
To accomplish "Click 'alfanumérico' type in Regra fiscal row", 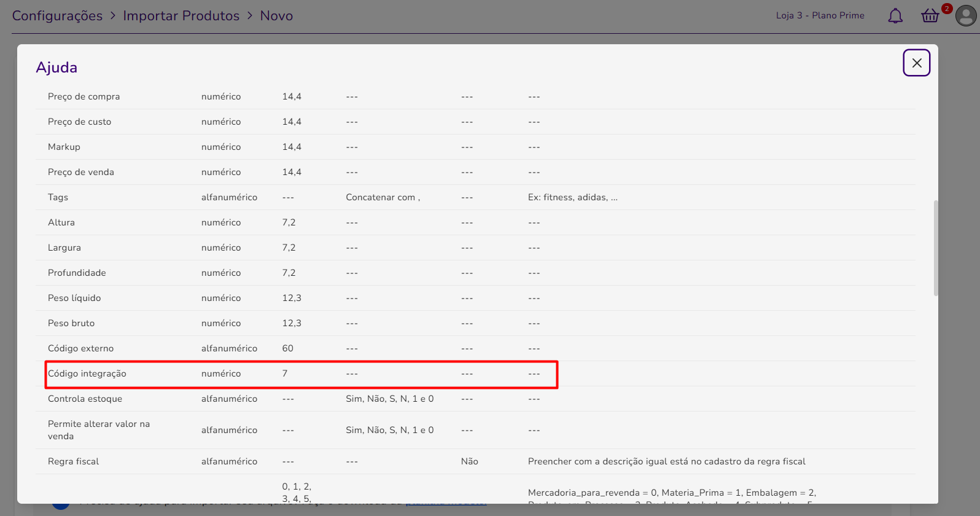I will coord(230,461).
